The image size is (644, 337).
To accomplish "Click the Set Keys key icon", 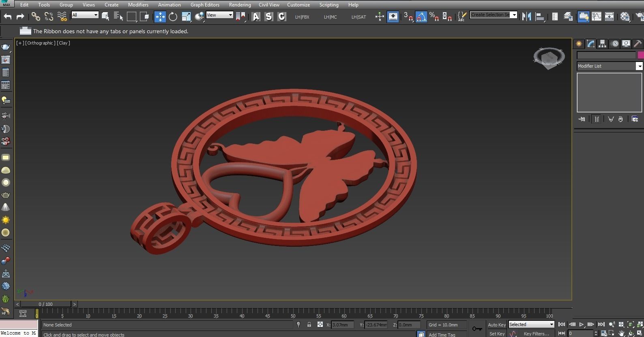I will coord(477,328).
